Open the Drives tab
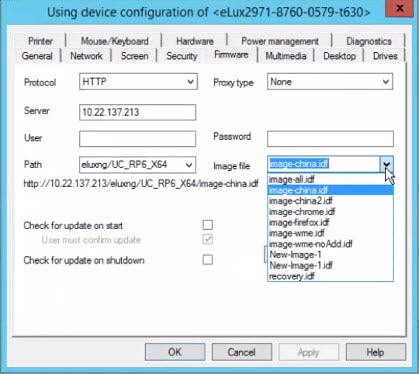The height and width of the screenshot is (374, 419). (x=385, y=56)
